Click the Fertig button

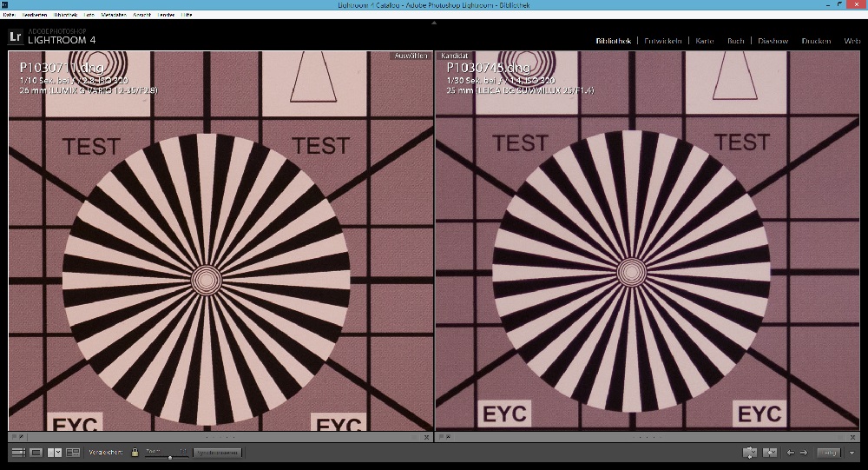tap(829, 453)
